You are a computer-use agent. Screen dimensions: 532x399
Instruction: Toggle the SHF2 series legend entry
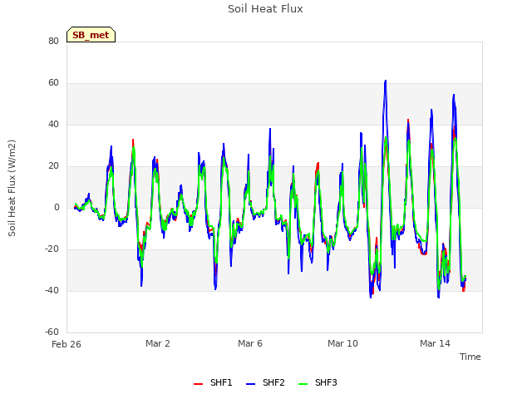pos(265,382)
